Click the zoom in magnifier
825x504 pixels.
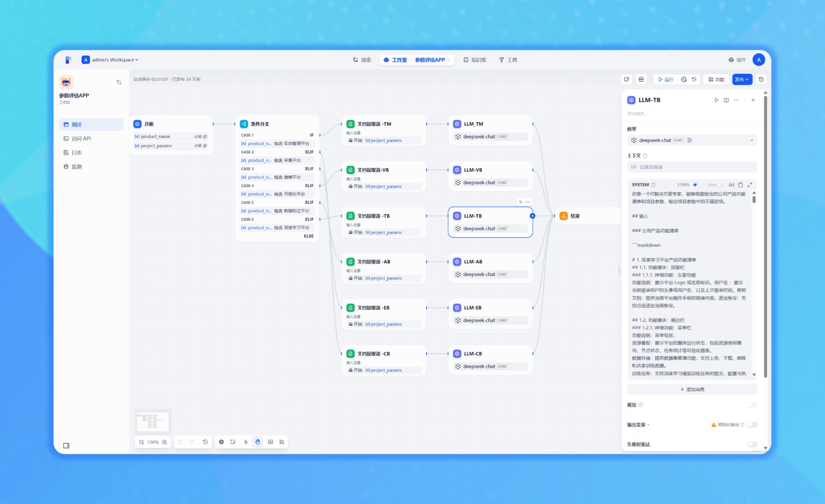165,442
